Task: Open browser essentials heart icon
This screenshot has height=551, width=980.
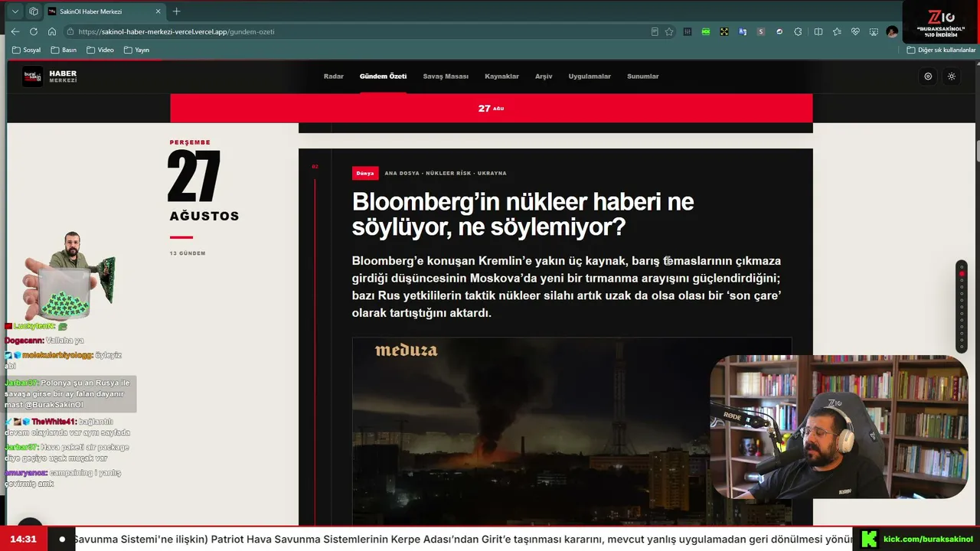Action: coord(855,31)
